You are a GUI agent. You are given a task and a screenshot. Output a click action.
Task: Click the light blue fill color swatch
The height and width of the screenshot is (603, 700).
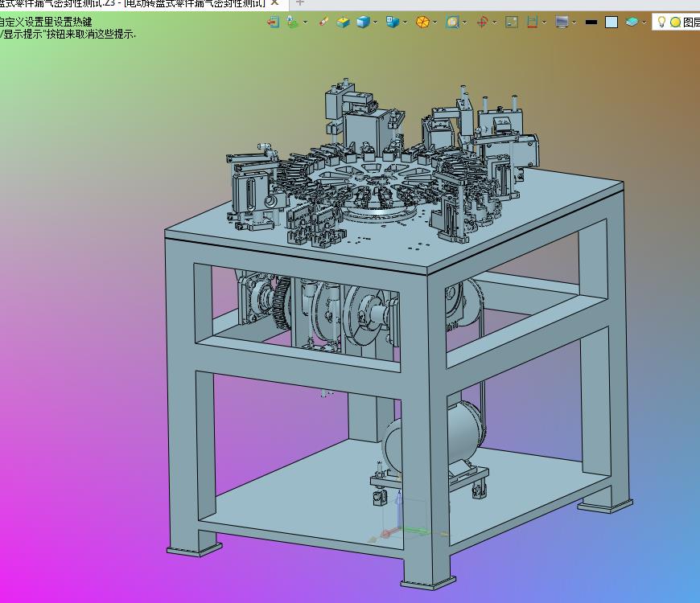pyautogui.click(x=611, y=22)
